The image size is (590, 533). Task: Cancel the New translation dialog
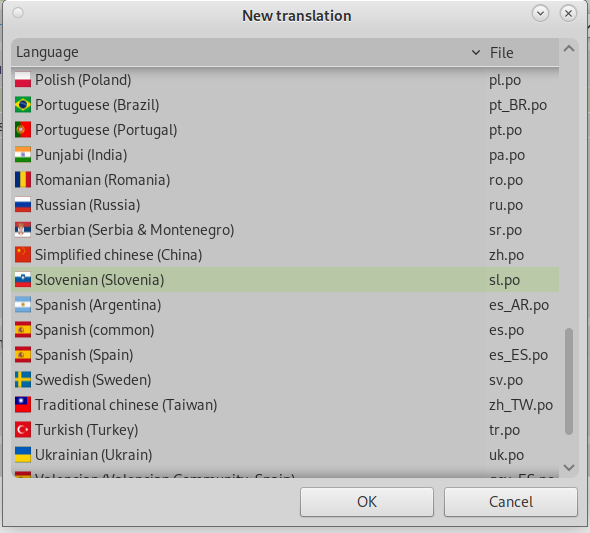point(511,502)
